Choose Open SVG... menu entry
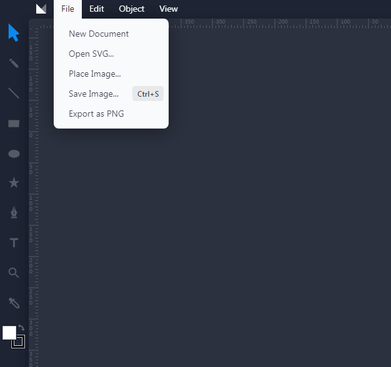This screenshot has width=391, height=367. (x=111, y=54)
